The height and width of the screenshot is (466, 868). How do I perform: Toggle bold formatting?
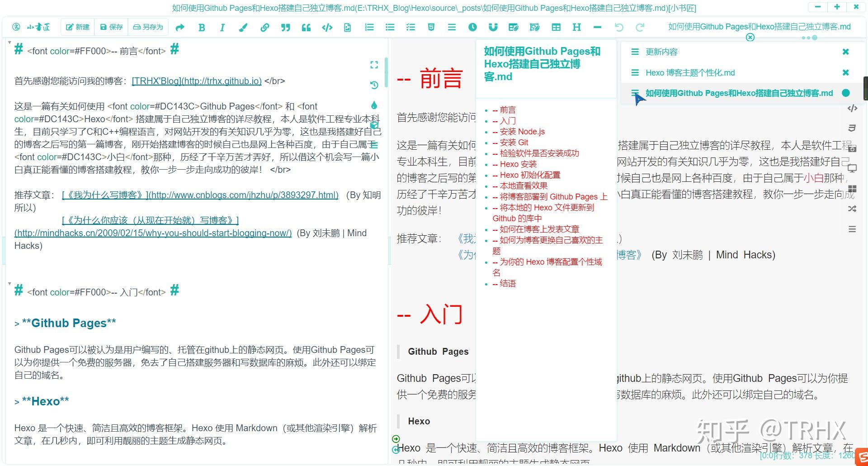click(x=202, y=28)
